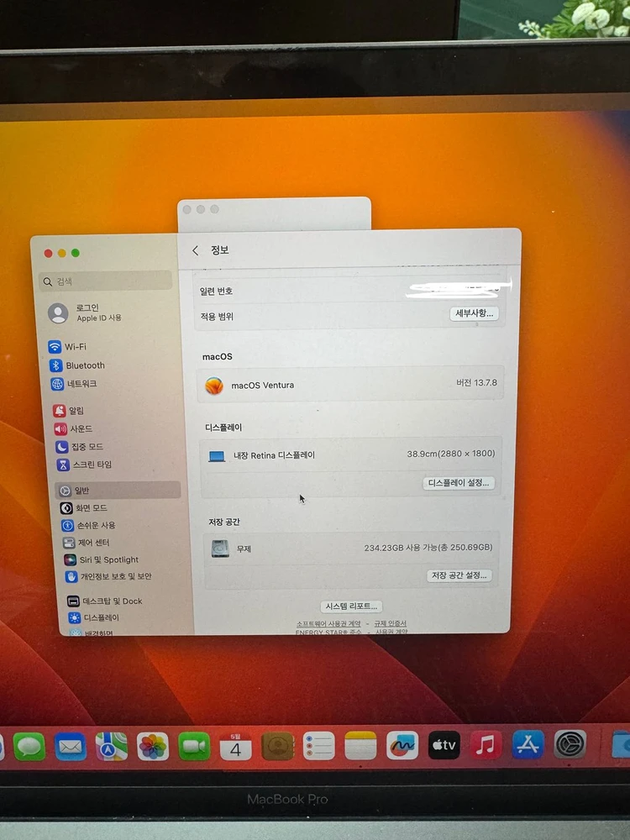Open Music from the Dock
This screenshot has height=840, width=630.
pyautogui.click(x=486, y=744)
